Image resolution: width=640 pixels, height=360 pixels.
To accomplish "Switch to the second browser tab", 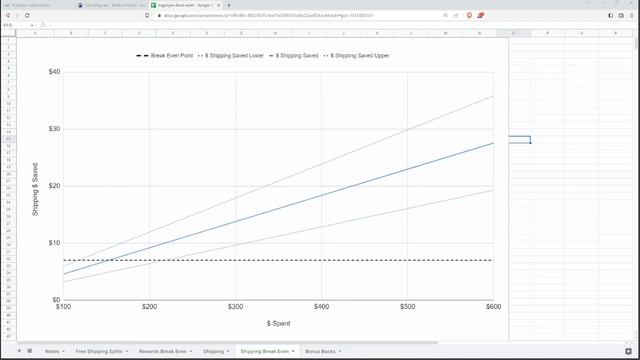I will point(111,5).
